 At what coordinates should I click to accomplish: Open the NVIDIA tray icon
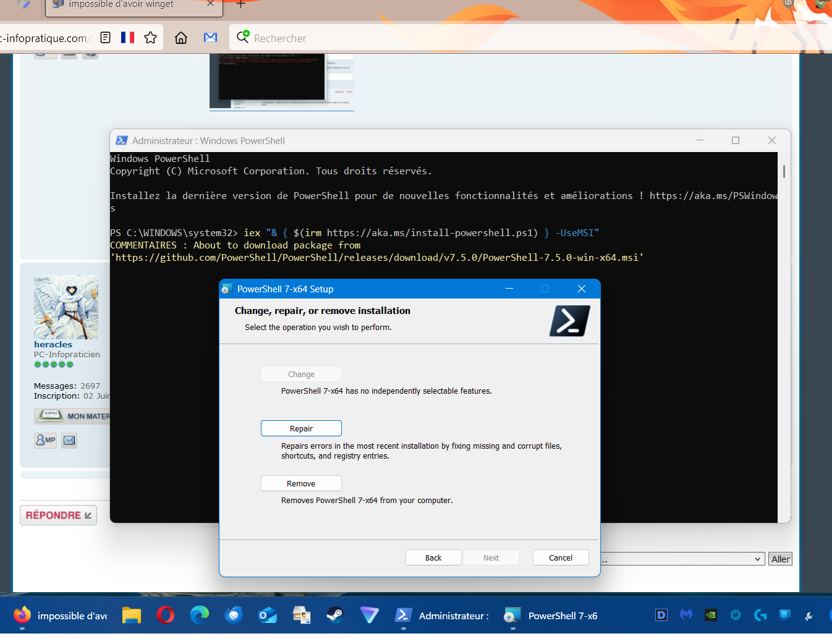pyautogui.click(x=711, y=615)
